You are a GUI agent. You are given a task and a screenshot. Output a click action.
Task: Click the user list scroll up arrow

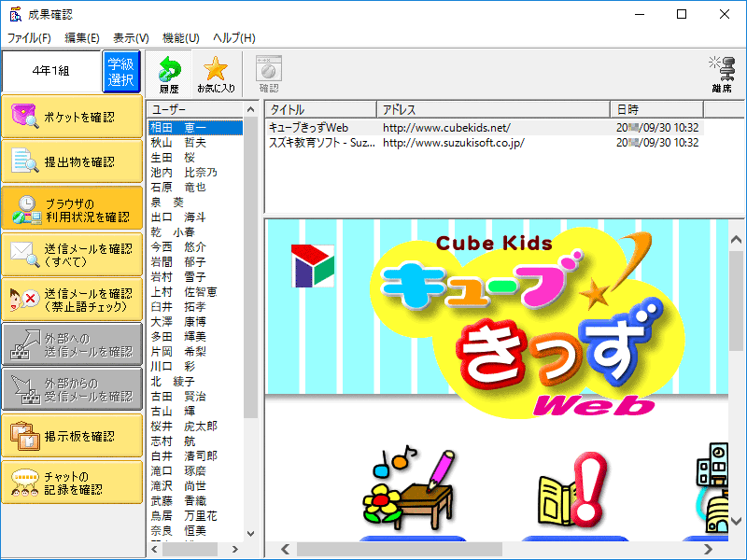click(x=250, y=109)
